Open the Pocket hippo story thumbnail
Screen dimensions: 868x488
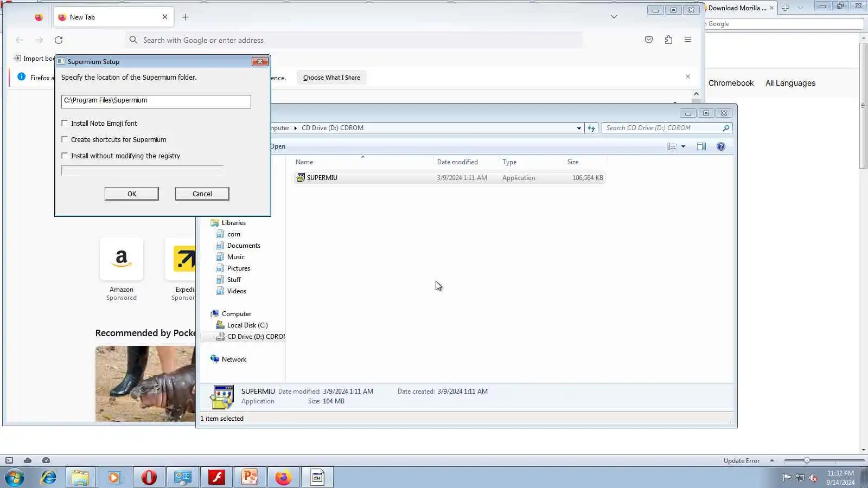pyautogui.click(x=145, y=384)
